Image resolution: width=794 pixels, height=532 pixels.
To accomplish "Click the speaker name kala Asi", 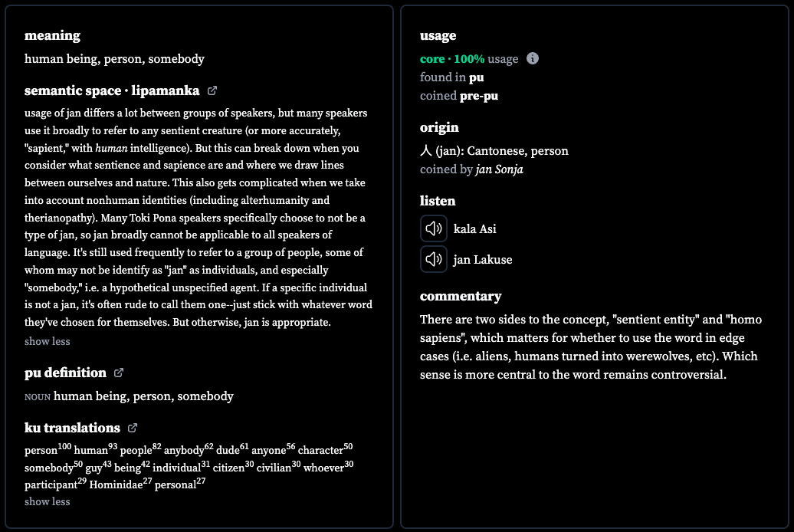I will (x=475, y=229).
